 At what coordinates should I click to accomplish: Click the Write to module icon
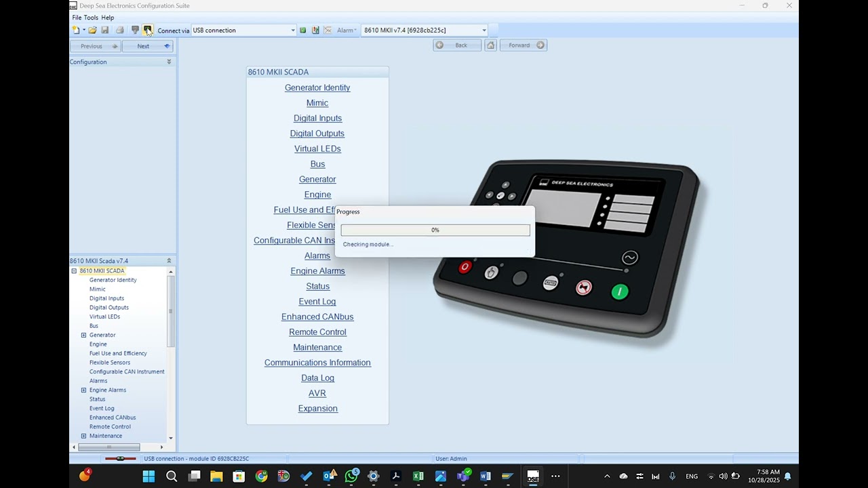(x=135, y=30)
